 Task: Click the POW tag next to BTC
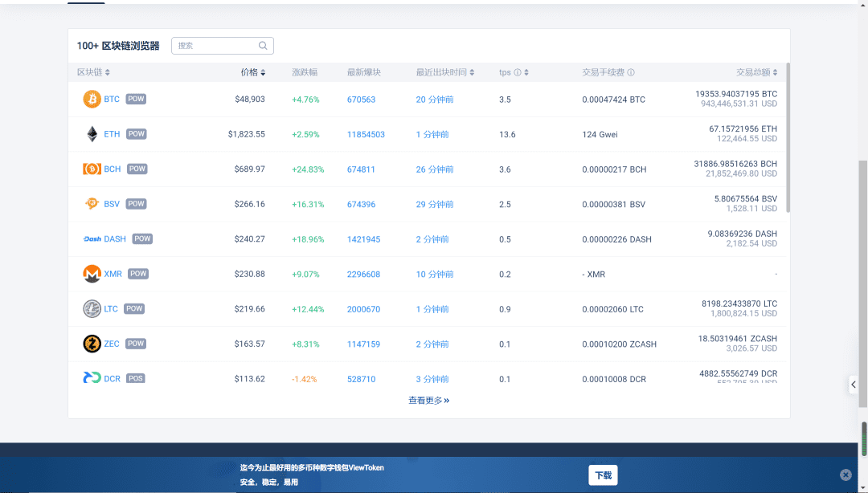[x=136, y=99]
